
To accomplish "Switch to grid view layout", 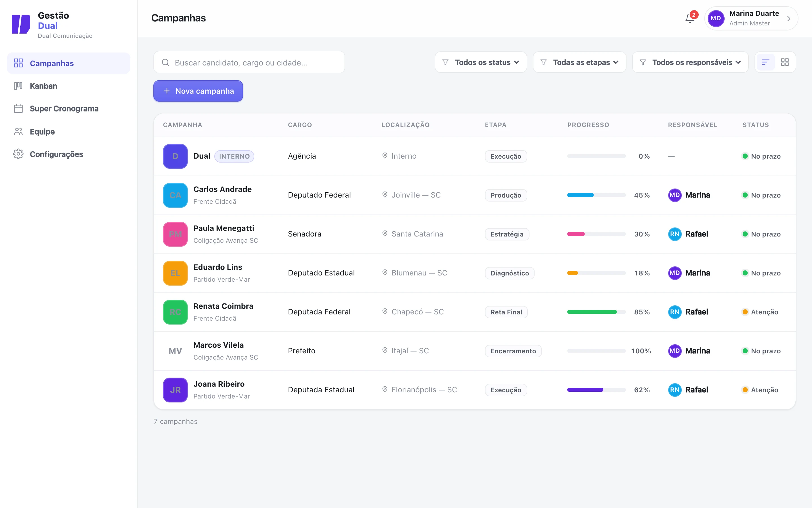I will point(785,62).
